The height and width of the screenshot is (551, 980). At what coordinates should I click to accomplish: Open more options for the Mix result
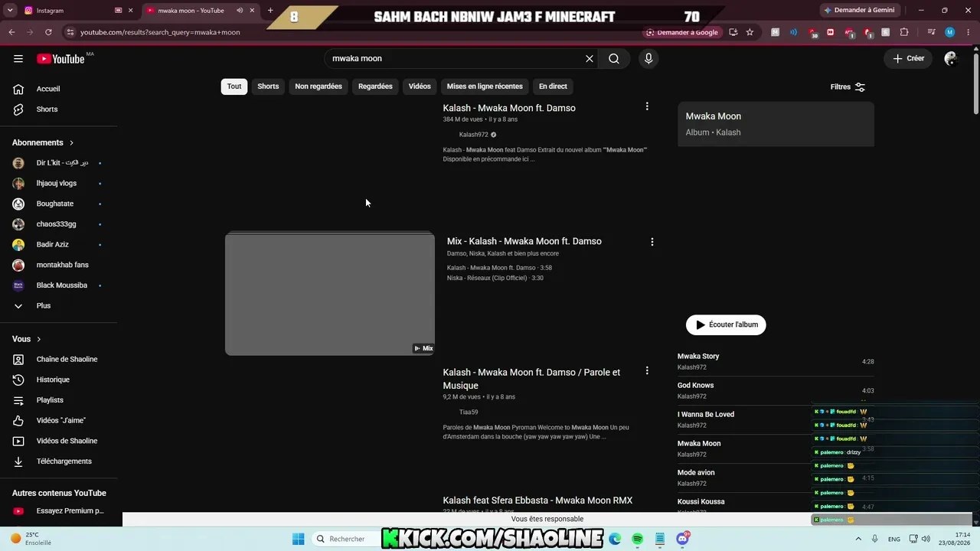tap(652, 242)
